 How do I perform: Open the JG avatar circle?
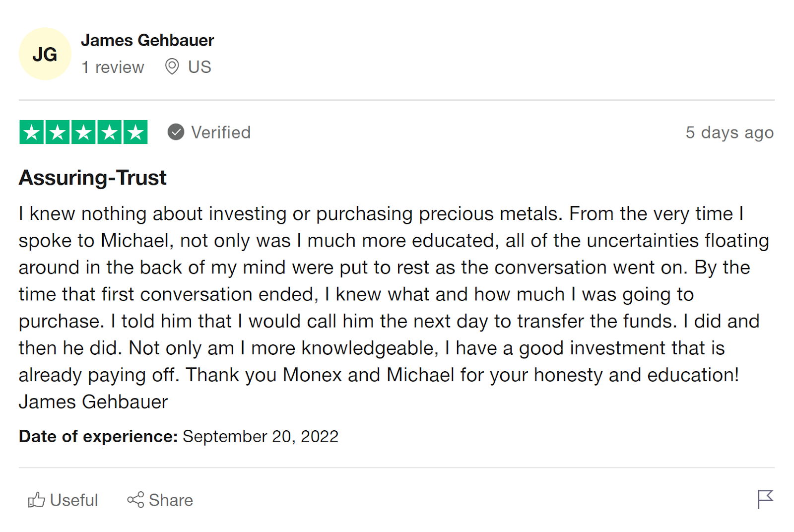pyautogui.click(x=45, y=54)
